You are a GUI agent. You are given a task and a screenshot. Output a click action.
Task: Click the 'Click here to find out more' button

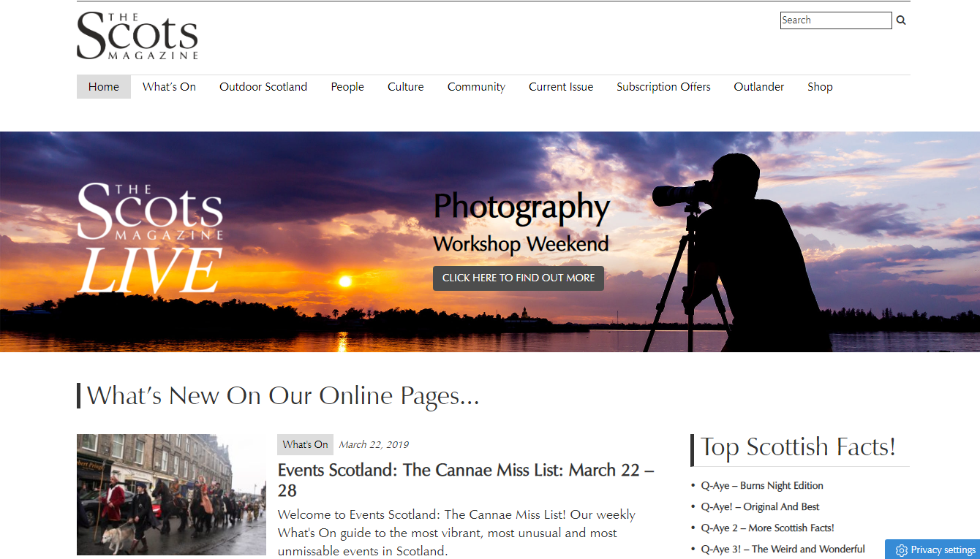coord(519,278)
